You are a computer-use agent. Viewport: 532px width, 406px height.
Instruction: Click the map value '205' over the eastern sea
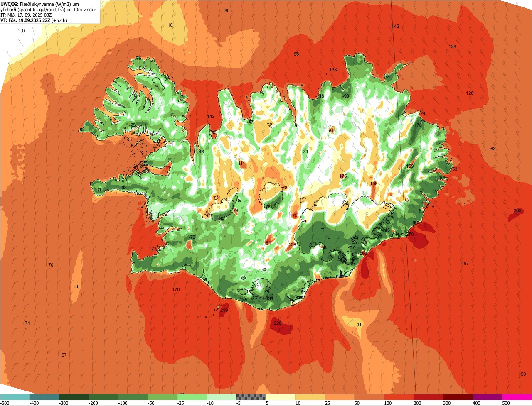[x=517, y=211]
